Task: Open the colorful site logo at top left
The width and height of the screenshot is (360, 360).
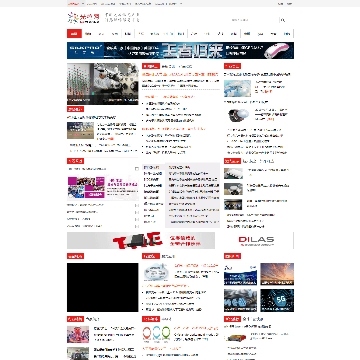Action: click(84, 17)
